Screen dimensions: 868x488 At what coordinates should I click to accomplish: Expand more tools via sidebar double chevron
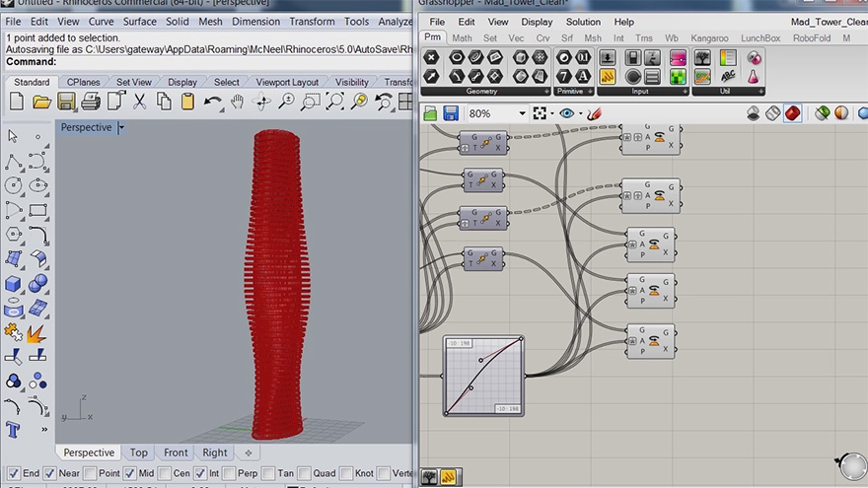tap(43, 430)
